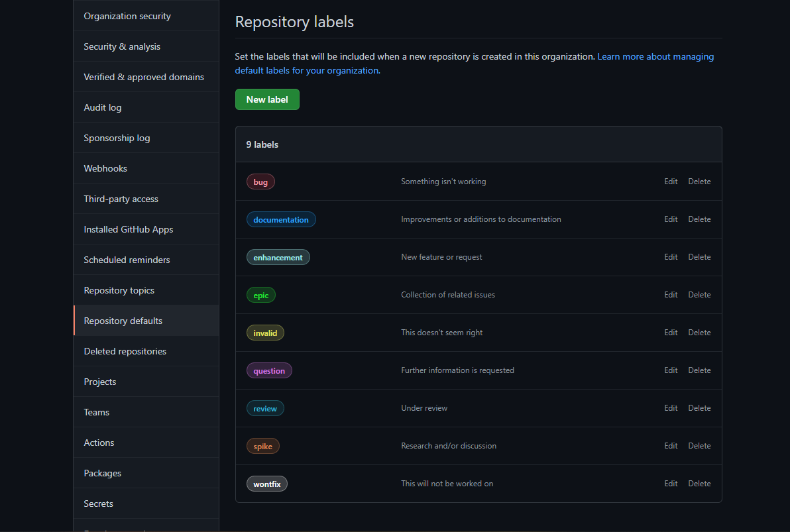Go to Installed GitHub Apps
The image size is (790, 532).
(x=146, y=229)
